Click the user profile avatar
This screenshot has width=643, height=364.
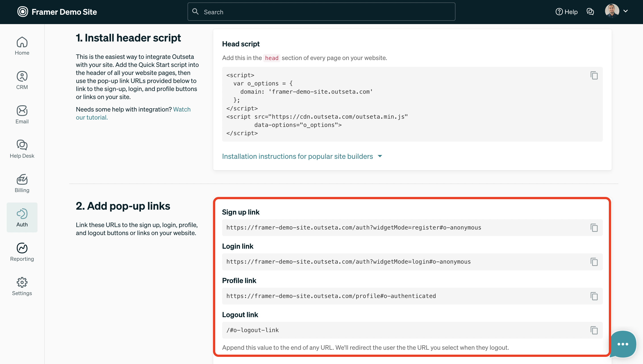[x=612, y=11]
